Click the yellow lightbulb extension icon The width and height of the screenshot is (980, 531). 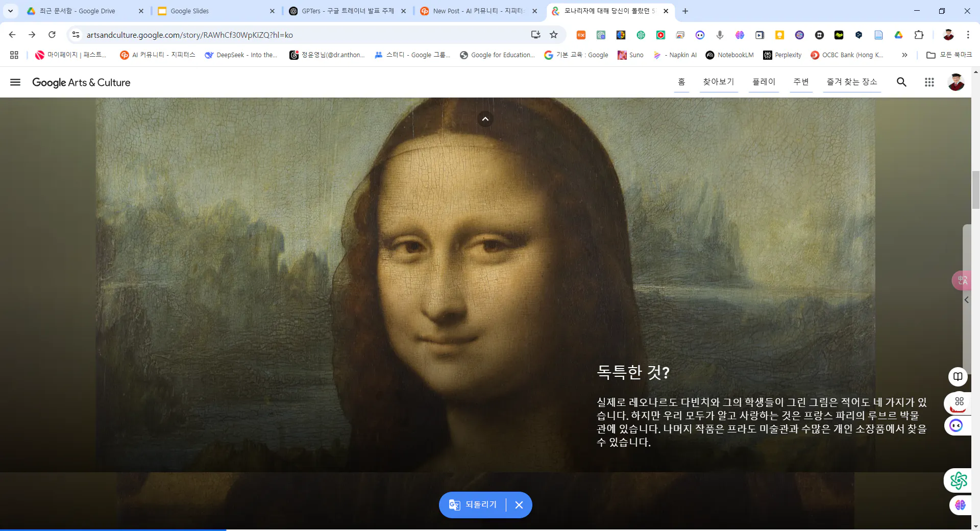(779, 35)
